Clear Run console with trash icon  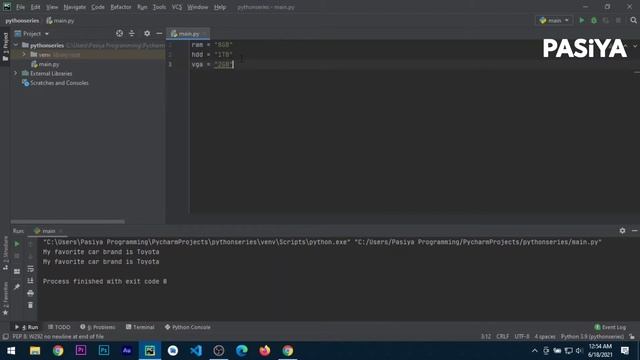pyautogui.click(x=30, y=305)
